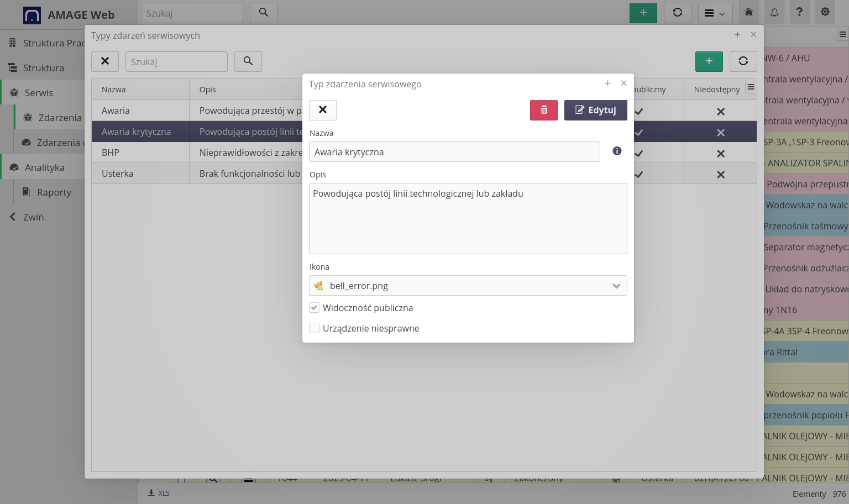Viewport: 849px width, 504px height.
Task: Add new event type with green plus
Action: point(709,61)
